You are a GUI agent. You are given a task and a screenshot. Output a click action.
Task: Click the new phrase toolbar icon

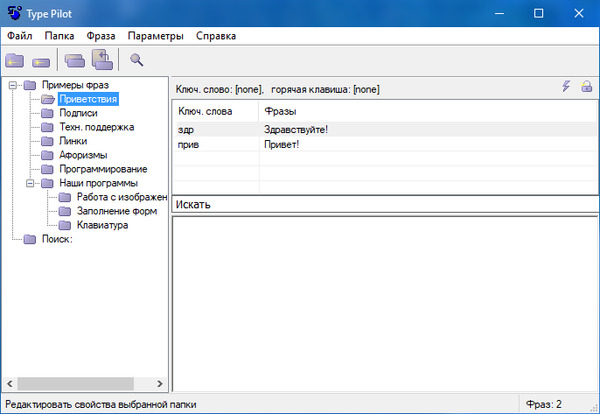click(41, 60)
